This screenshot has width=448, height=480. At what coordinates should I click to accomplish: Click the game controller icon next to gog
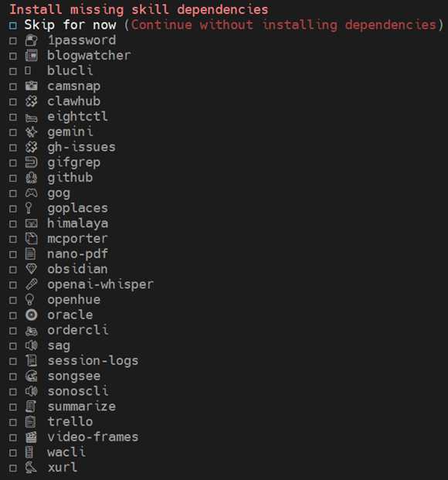click(31, 193)
